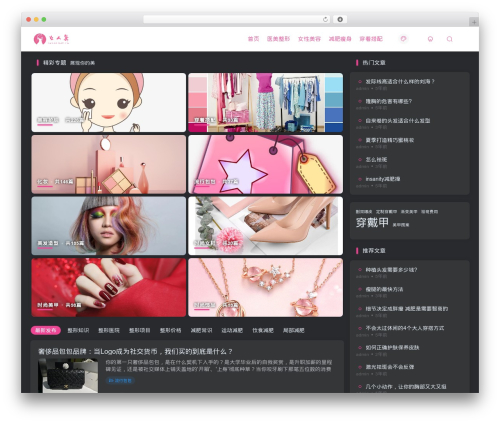Select the 最新发布 tab
The image size is (500, 423).
[46, 330]
